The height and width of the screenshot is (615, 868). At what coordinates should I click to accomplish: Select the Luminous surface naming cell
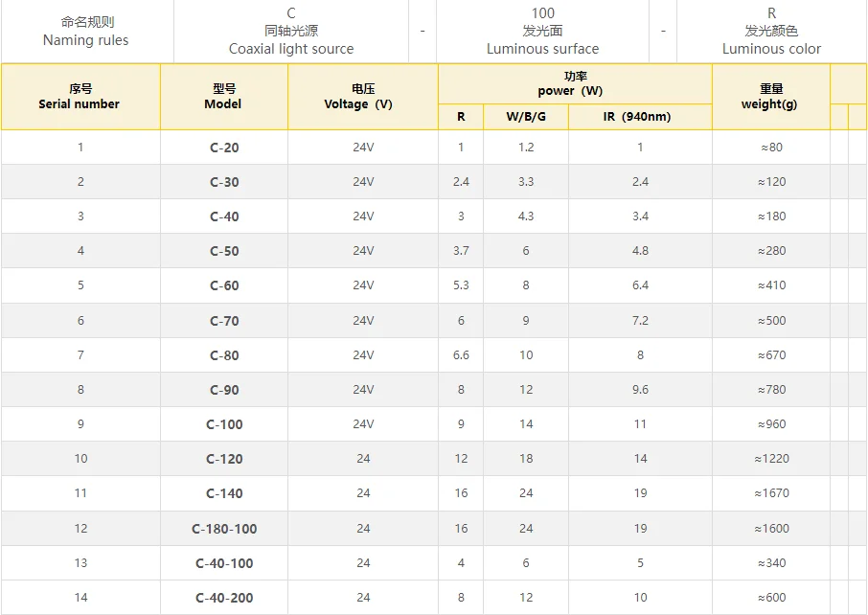point(542,32)
